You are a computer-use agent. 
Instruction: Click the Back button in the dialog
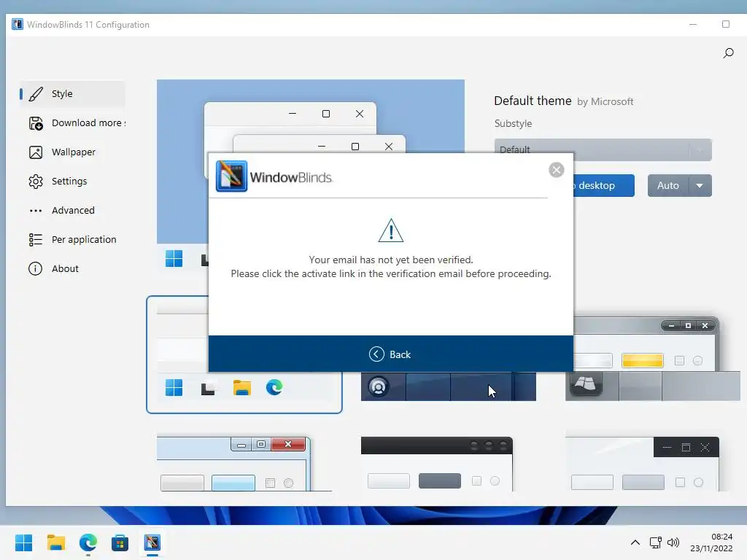click(391, 354)
